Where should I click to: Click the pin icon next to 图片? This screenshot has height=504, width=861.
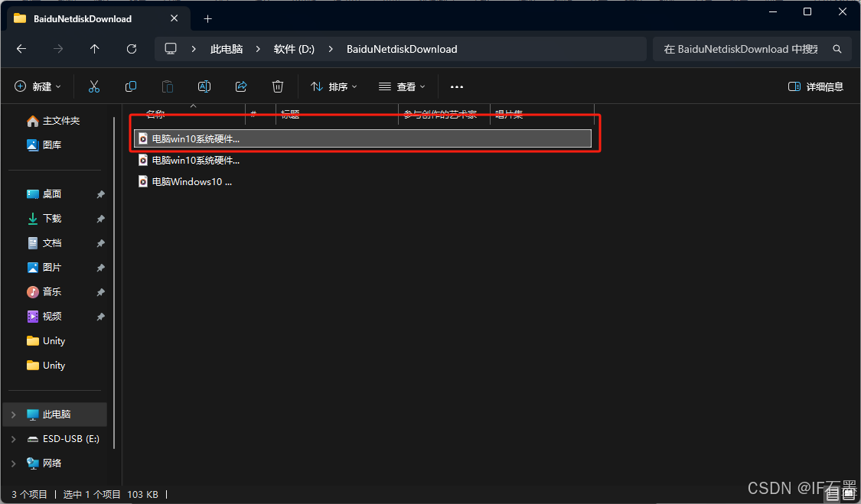coord(100,268)
